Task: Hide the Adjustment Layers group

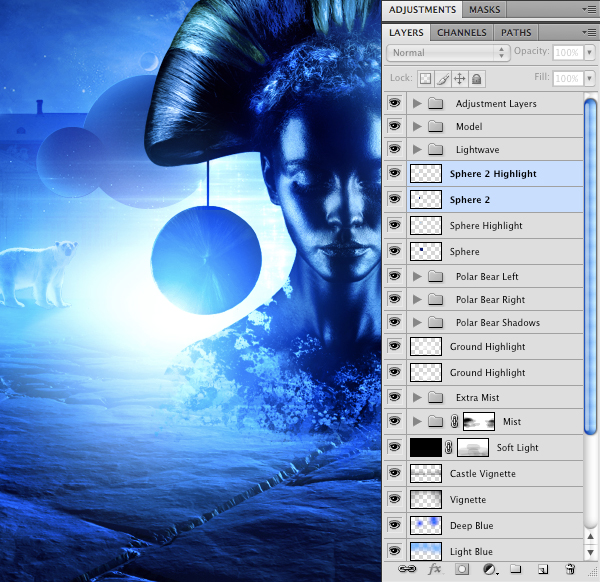Action: point(395,103)
